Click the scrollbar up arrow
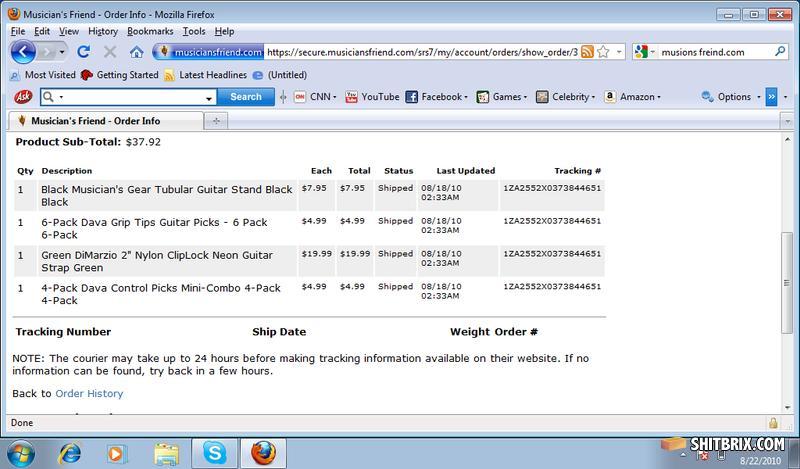Screen dimensions: 800x469 click(x=787, y=139)
